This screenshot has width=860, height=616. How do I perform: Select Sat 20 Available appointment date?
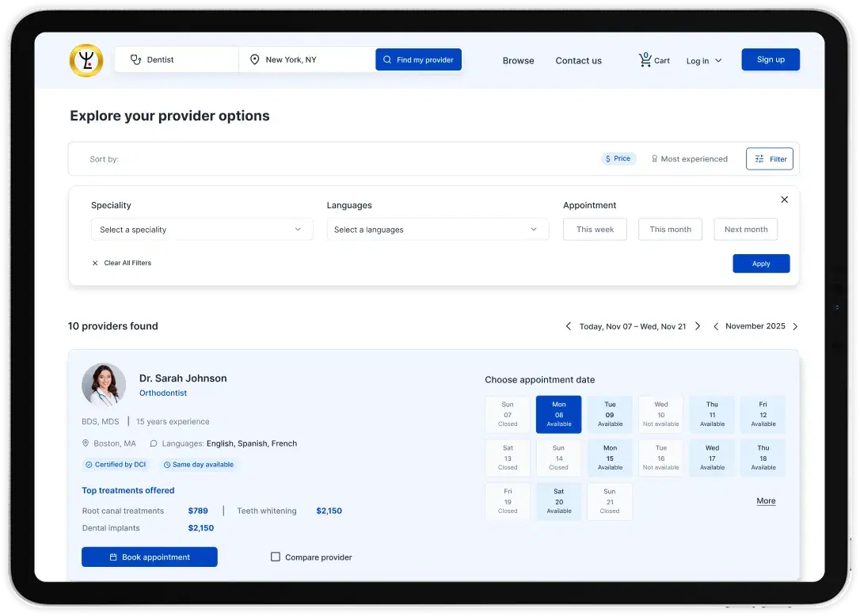[559, 501]
